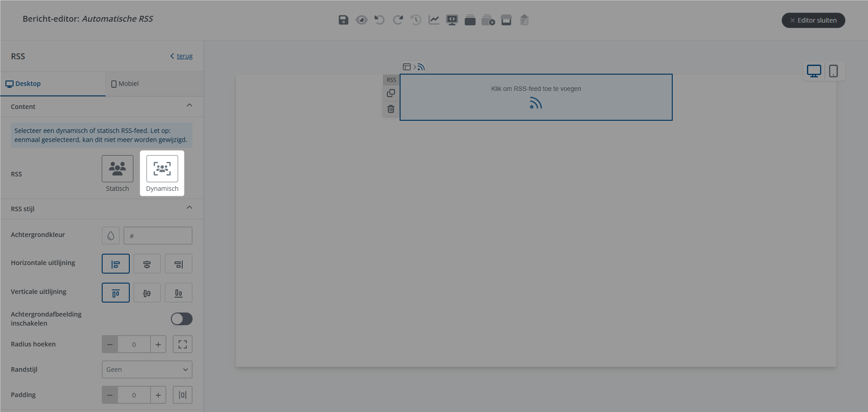This screenshot has height=412, width=868.
Task: Duplicate the RSS block with copy icon
Action: point(391,93)
